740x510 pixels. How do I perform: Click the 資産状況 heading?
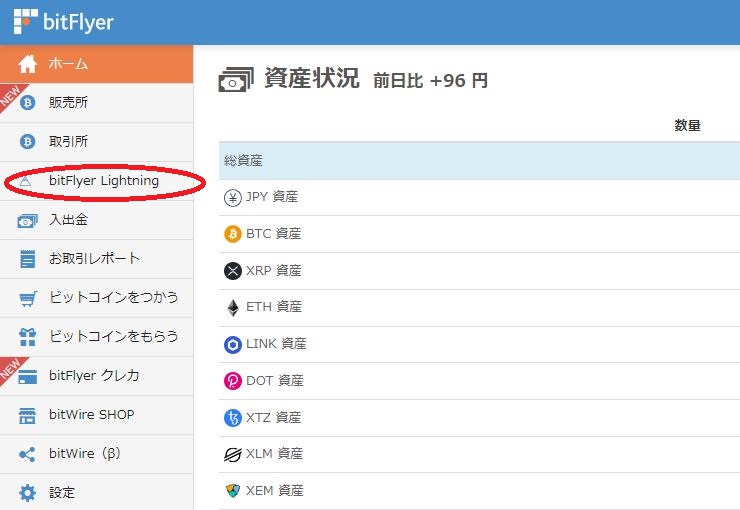(312, 78)
